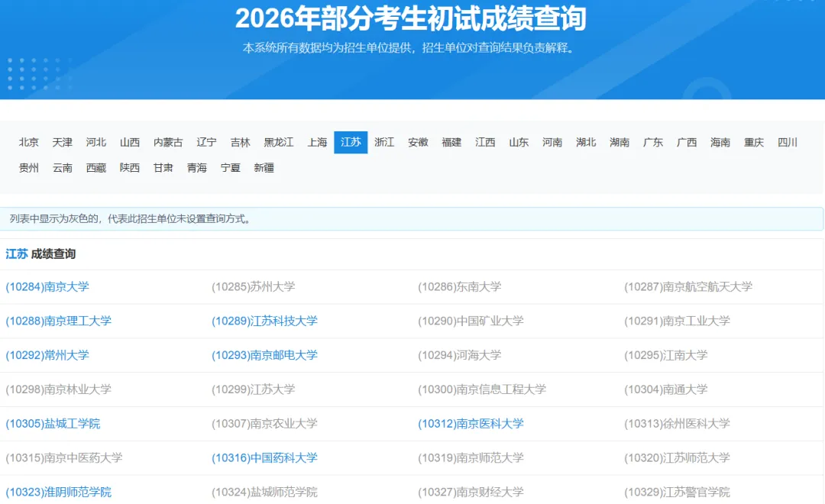Select 山东 province

click(x=519, y=143)
